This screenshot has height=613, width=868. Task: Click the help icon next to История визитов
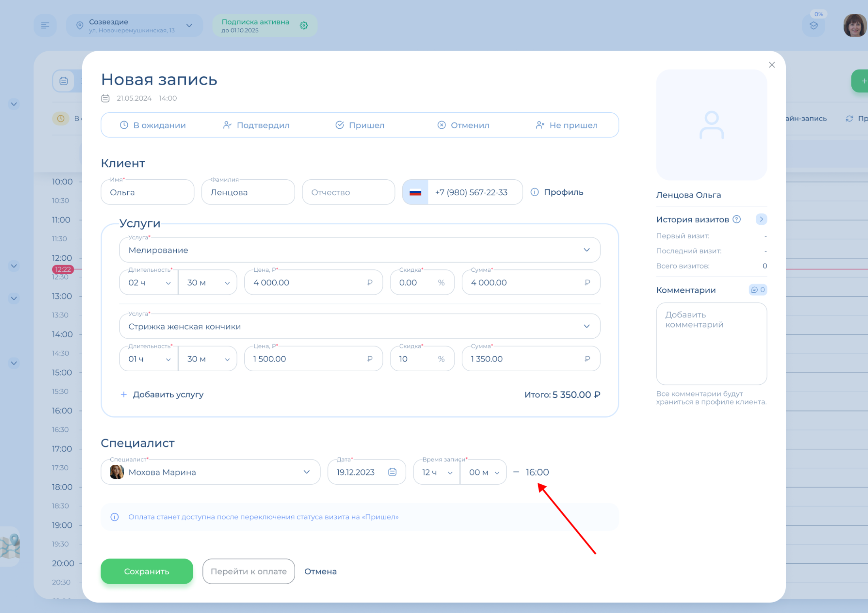tap(737, 219)
